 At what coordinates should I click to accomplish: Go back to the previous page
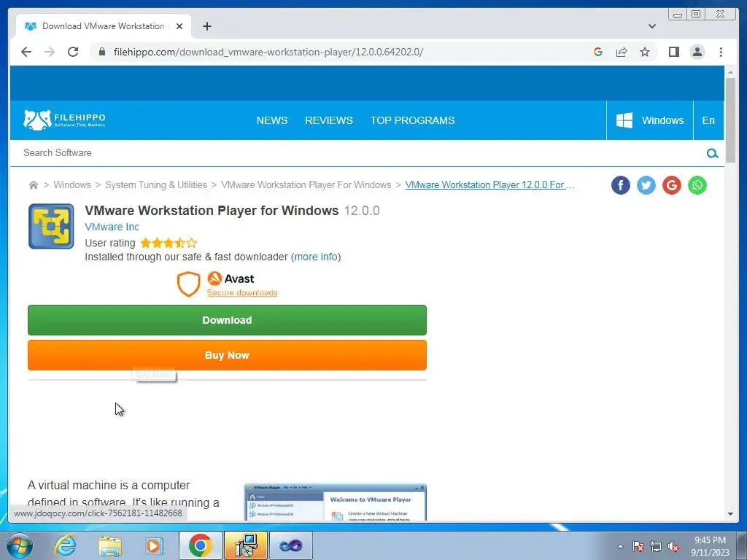point(26,52)
